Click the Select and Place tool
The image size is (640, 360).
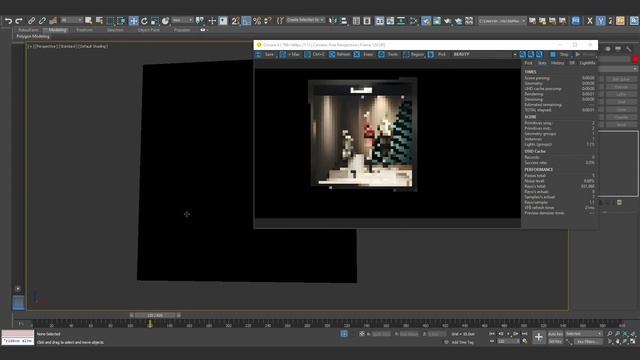coord(165,20)
